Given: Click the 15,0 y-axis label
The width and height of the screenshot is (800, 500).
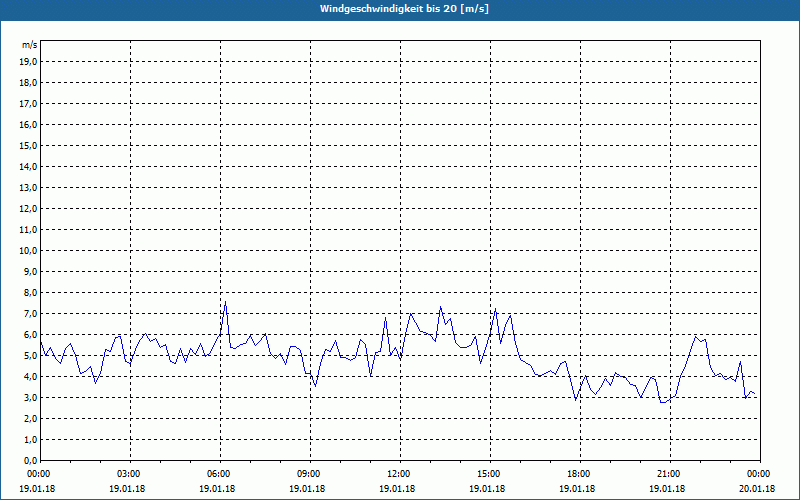Looking at the screenshot, I should click(28, 145).
